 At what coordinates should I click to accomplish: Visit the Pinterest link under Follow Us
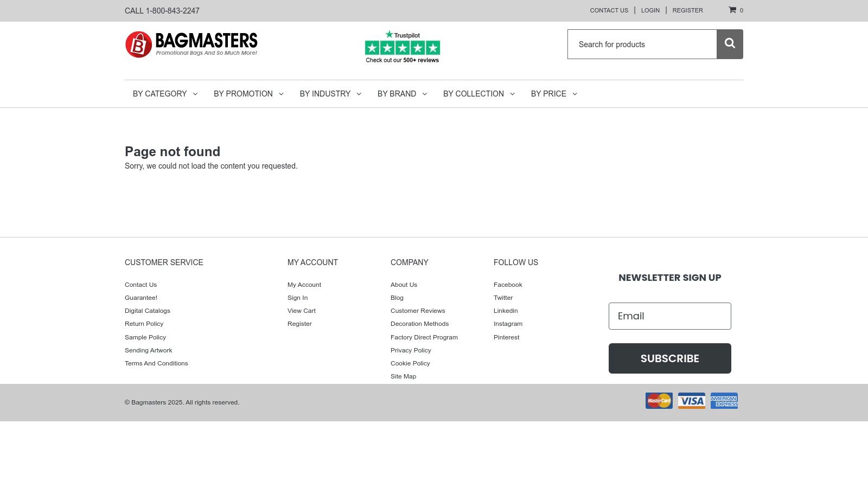pos(506,337)
